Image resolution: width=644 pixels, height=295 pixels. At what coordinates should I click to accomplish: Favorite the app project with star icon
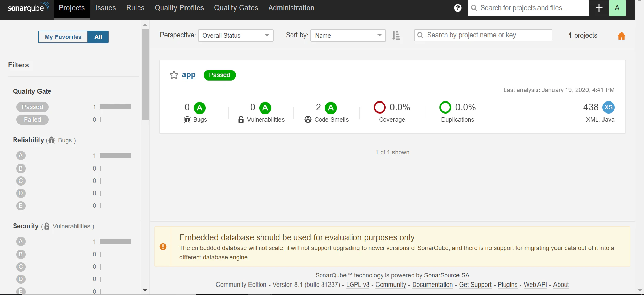pos(174,75)
